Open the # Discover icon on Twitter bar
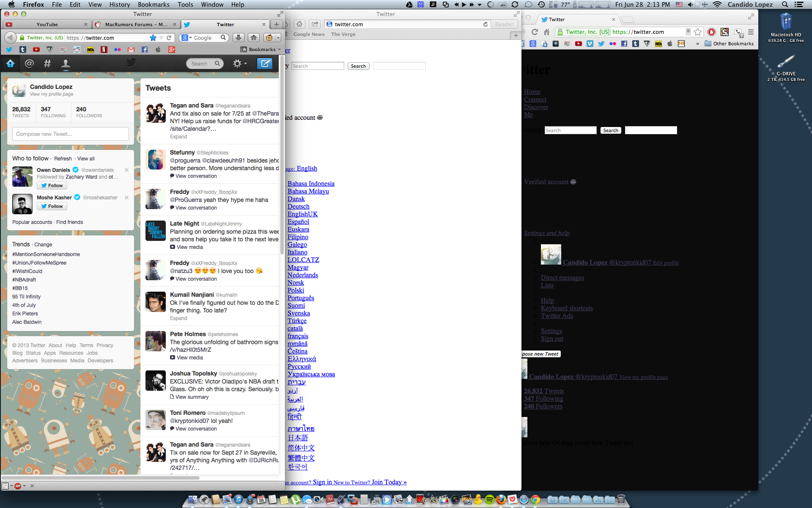The image size is (812, 508). (47, 63)
